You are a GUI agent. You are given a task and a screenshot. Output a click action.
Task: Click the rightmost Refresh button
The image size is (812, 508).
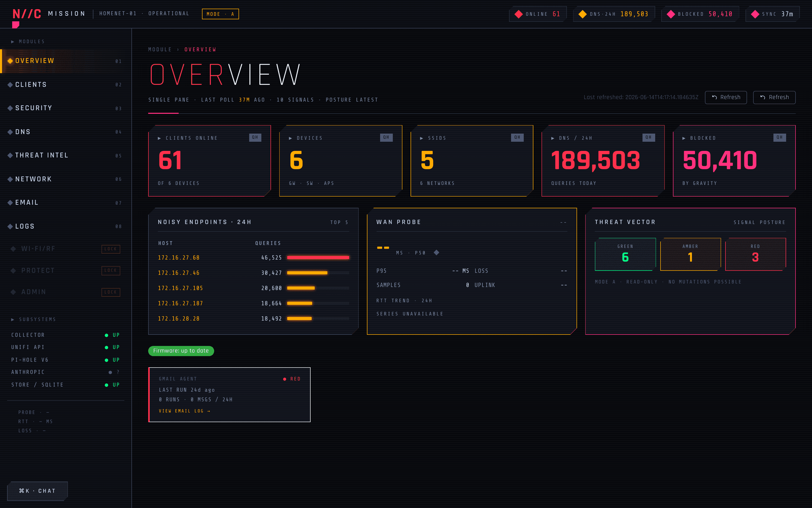pyautogui.click(x=774, y=98)
